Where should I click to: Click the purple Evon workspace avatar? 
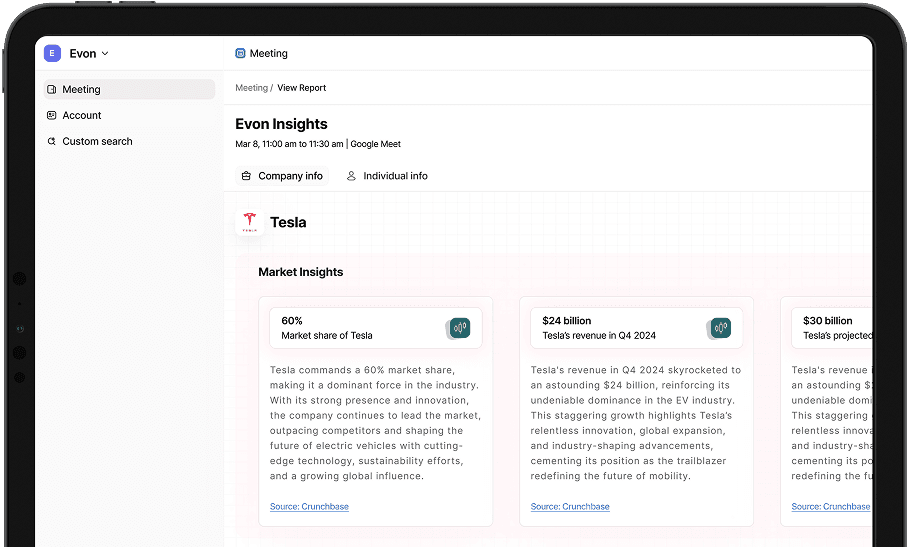(52, 53)
